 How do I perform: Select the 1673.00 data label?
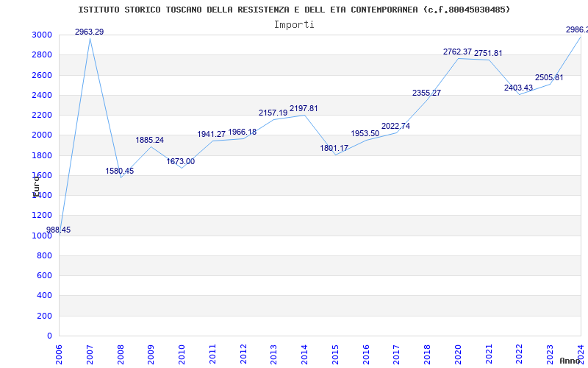pos(180,161)
